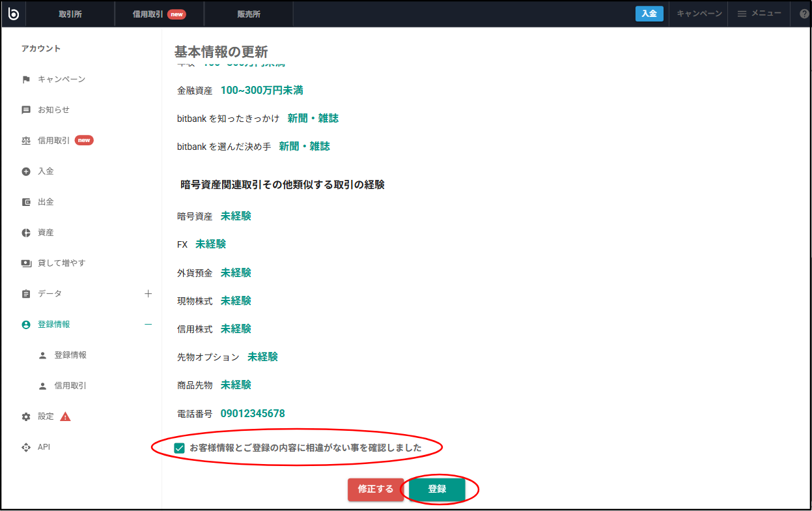812x511 pixels.
Task: Collapse the 登録情報 section with minus
Action: [x=148, y=325]
